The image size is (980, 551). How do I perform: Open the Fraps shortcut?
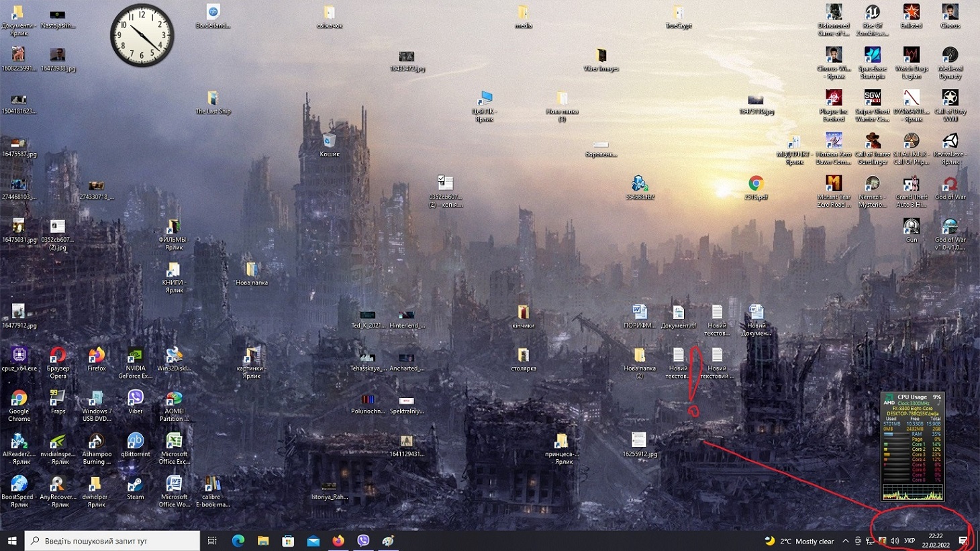coord(58,402)
